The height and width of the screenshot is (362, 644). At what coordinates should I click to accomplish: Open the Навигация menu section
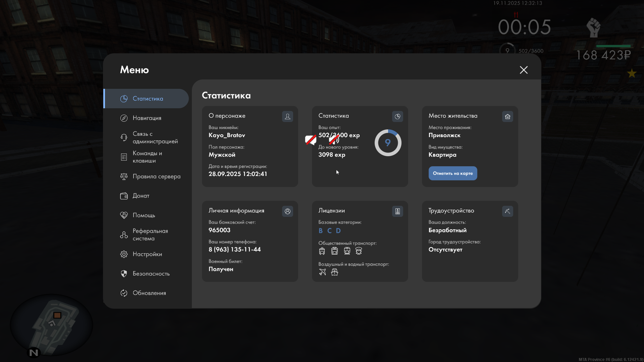[147, 118]
